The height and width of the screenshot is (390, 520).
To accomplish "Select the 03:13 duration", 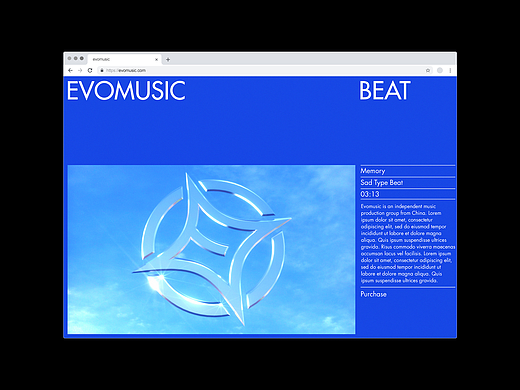I will coord(370,194).
